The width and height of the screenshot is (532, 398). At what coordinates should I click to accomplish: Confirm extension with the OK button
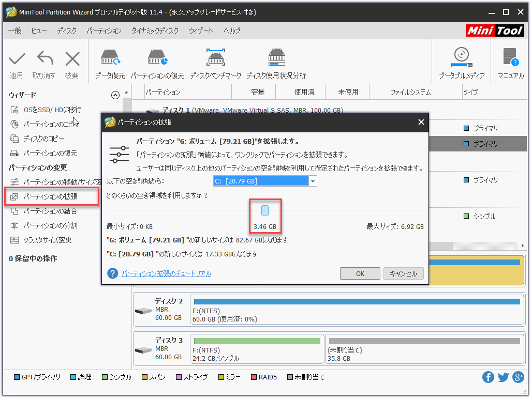(x=360, y=274)
